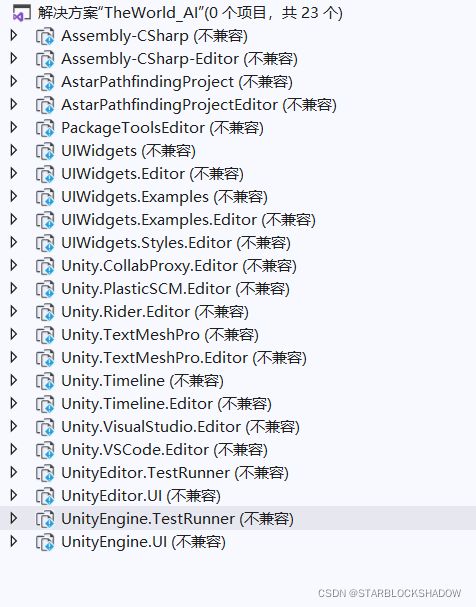
Task: Select solution 'TheWorld_AI' root node text
Action: point(190,13)
